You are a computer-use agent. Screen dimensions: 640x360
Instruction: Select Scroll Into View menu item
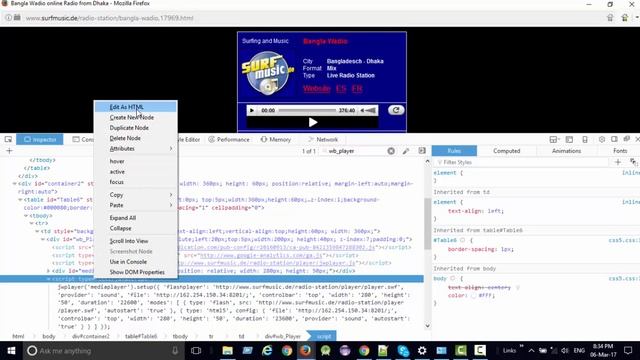point(136,241)
